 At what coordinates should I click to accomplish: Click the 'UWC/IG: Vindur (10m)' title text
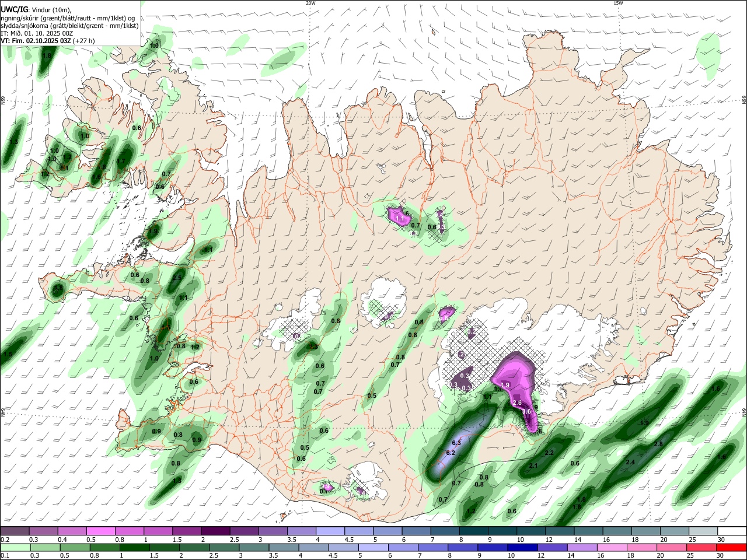35,9
